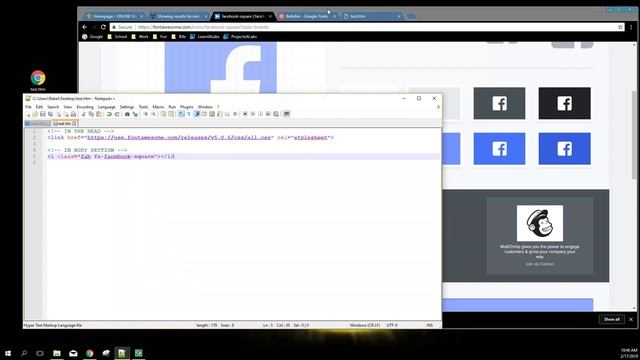The image size is (640, 360).
Task: Undo the last edit with toolbar arrow
Action: tap(109, 114)
